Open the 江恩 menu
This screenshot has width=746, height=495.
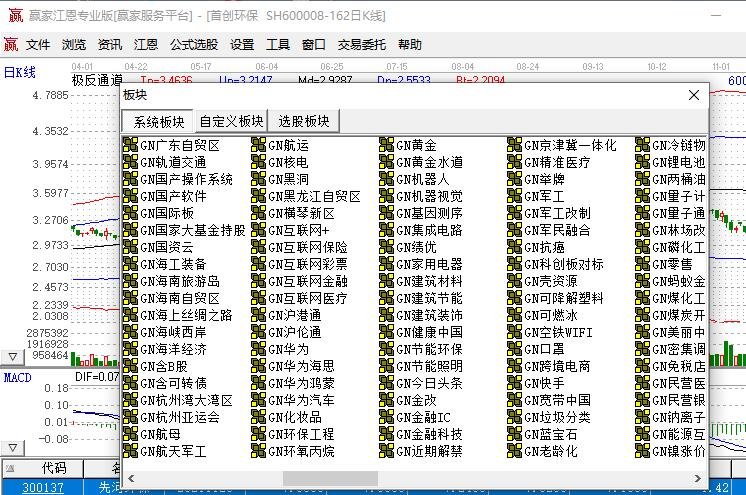tap(146, 45)
